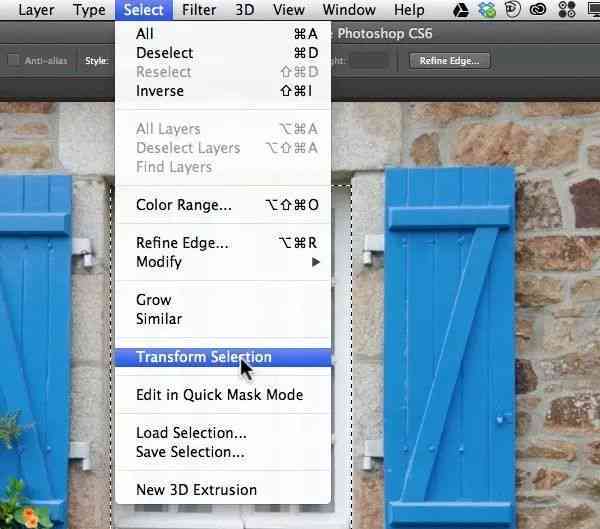Screen dimensions: 600x529
Task: Close the Select menu in menu bar
Action: pos(143,10)
